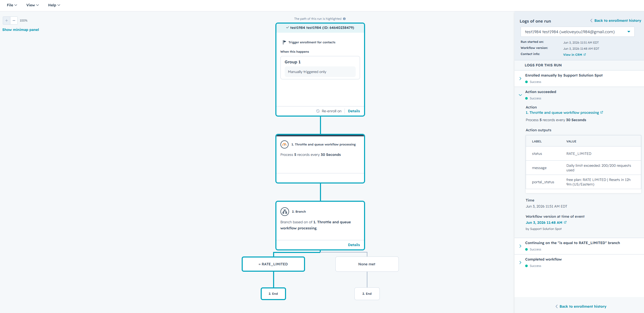Image resolution: width=644 pixels, height=313 pixels.
Task: Open the View menu
Action: point(32,5)
